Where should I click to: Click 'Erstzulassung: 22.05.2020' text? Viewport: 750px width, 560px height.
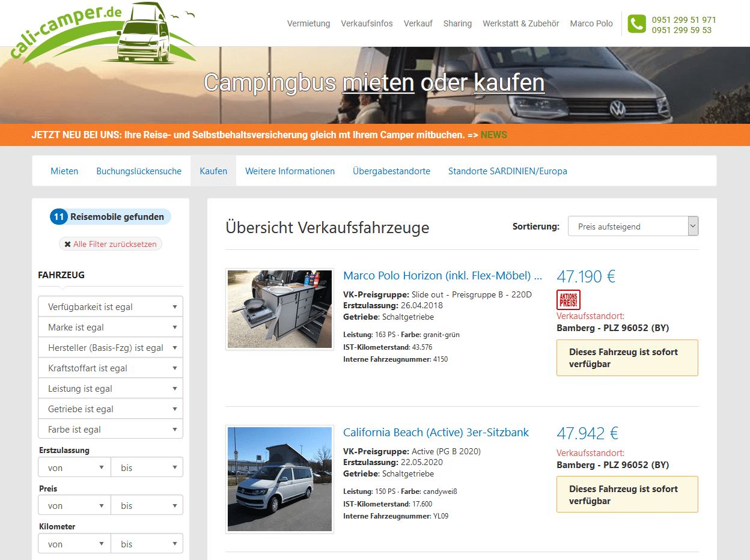tap(393, 463)
